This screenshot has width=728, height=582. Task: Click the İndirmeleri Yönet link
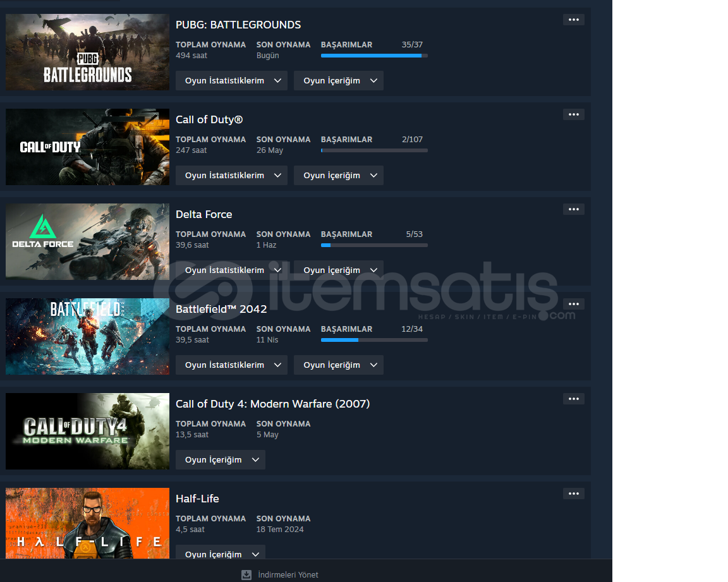[x=288, y=574]
